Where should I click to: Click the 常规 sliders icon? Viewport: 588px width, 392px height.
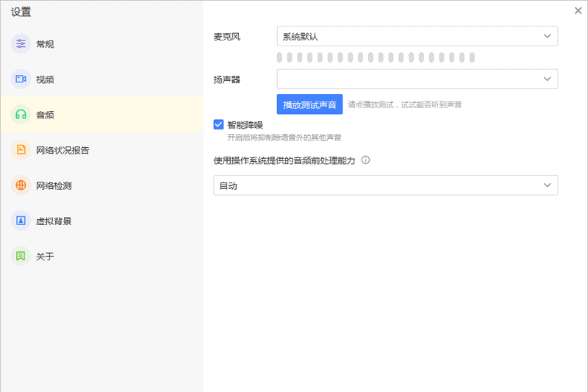21,44
